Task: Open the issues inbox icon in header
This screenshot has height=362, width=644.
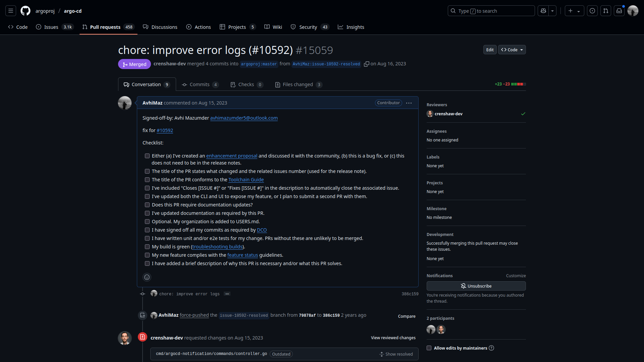Action: tap(592, 11)
